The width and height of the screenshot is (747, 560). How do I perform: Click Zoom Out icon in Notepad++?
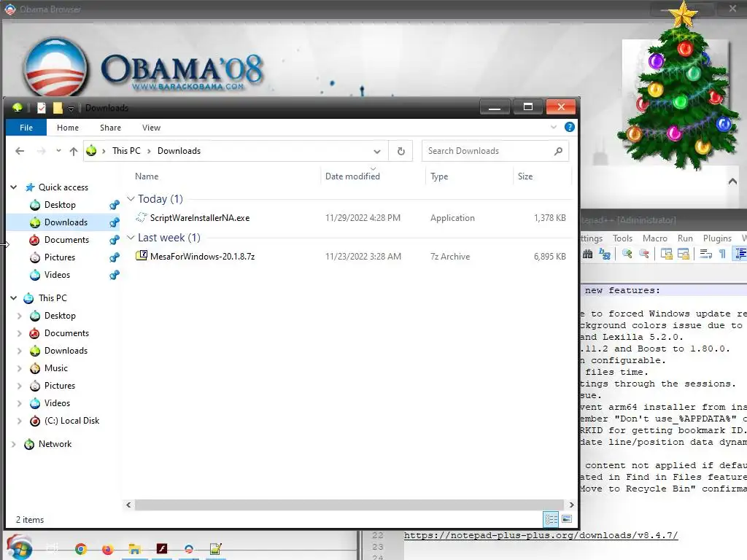(x=644, y=254)
